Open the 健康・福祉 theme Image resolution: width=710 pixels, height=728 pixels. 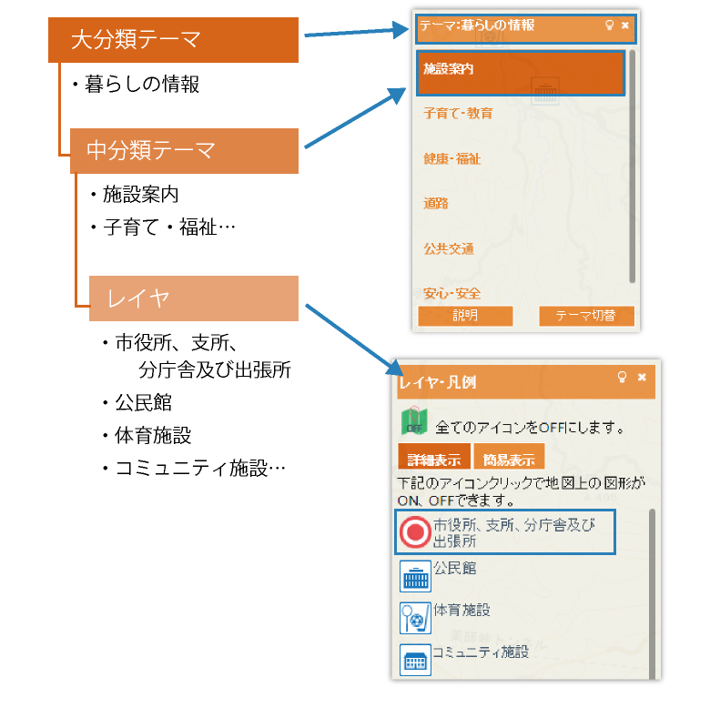coord(451,158)
